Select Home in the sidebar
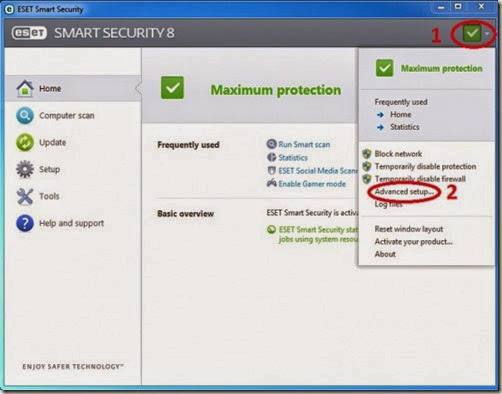 pos(73,88)
